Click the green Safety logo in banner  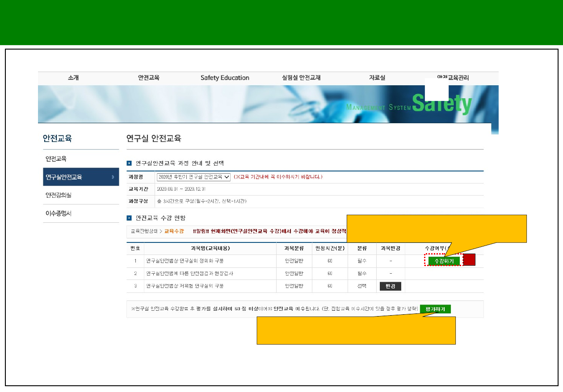coord(441,104)
